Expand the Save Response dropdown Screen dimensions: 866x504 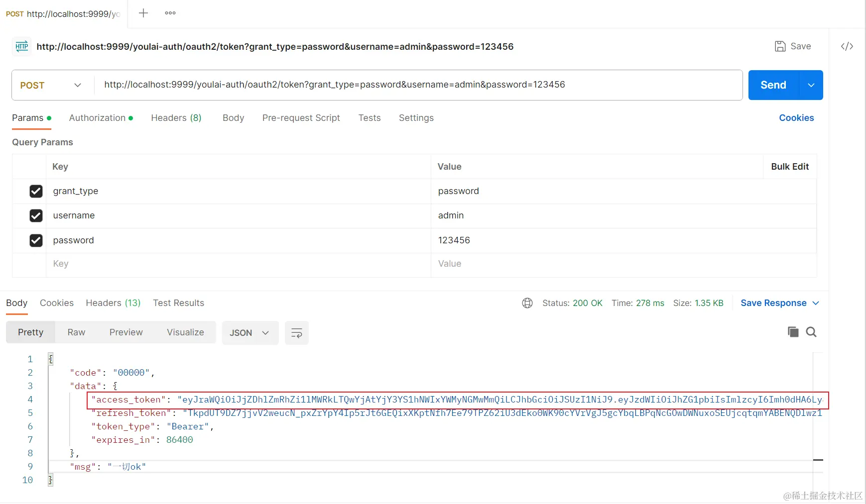click(x=816, y=302)
